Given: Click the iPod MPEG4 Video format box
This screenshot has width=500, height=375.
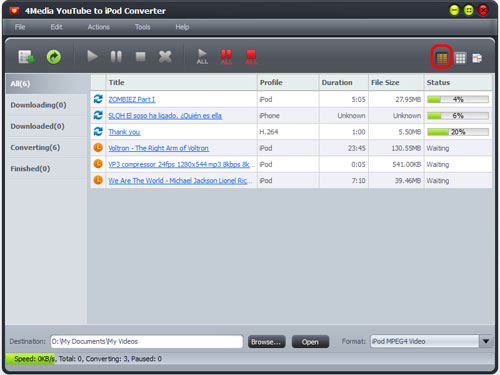Looking at the screenshot, I should 425,341.
